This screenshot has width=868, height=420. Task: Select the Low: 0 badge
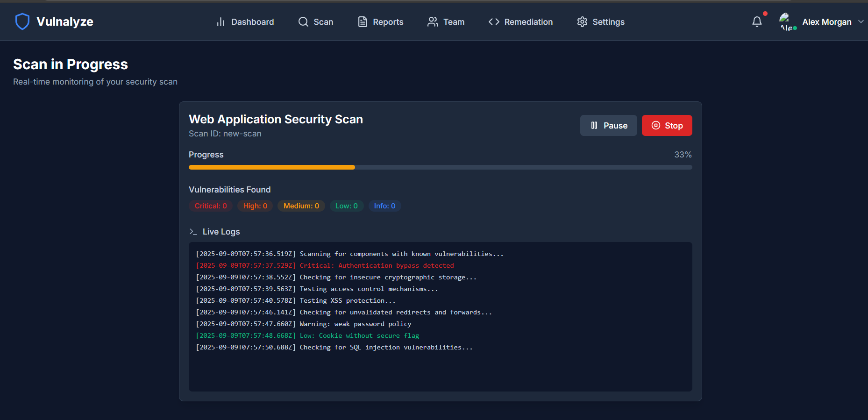coord(347,206)
